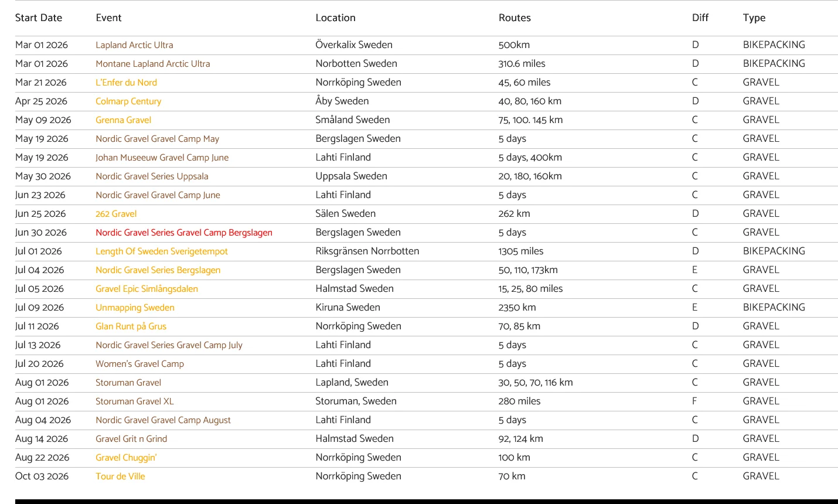
Task: Open Johan Museeuw Gravel Camp June link
Action: (162, 158)
